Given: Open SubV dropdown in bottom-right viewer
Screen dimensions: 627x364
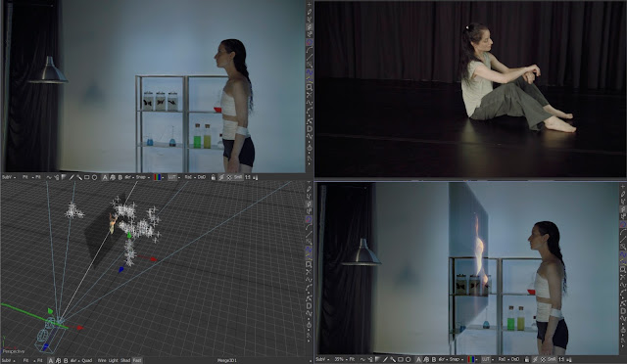Looking at the screenshot, I should click(322, 360).
